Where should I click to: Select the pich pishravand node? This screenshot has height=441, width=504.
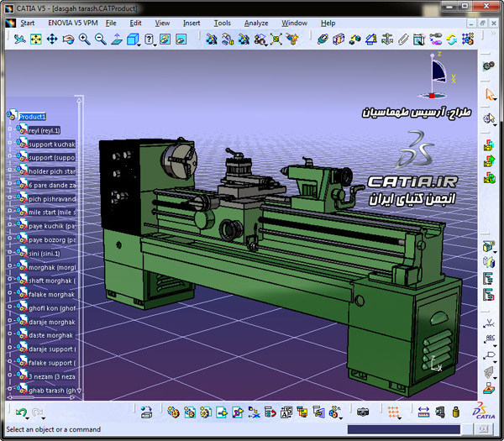pos(52,199)
